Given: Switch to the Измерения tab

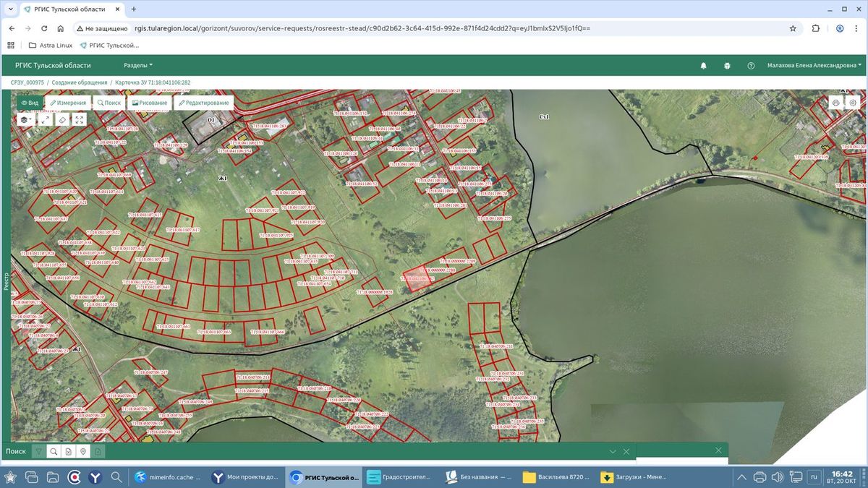Looking at the screenshot, I should point(69,103).
